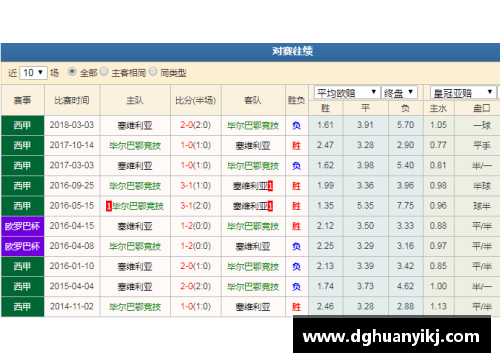
Task: Click away team 毕尔巴鄂竞技 in 2018-03-03 row
Action: 253,126
